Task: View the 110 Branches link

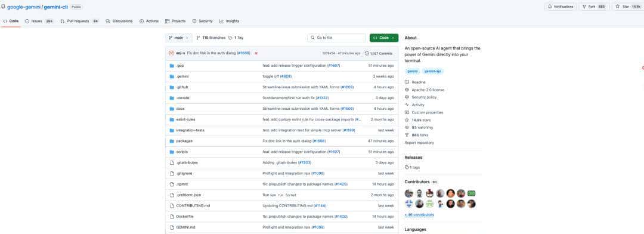Action: pyautogui.click(x=210, y=38)
